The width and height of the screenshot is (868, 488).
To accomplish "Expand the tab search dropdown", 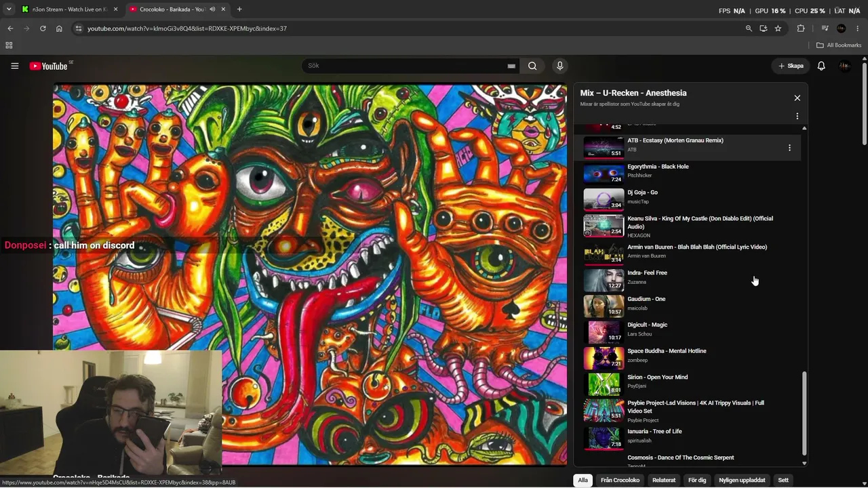I will click(9, 9).
